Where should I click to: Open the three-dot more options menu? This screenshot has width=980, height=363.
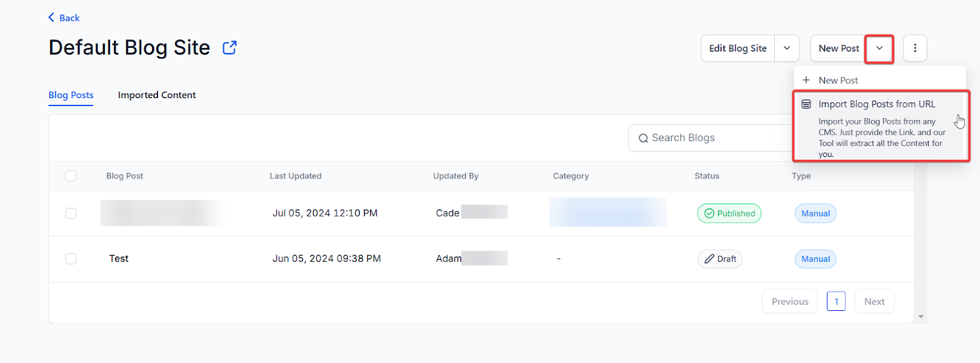(x=915, y=48)
